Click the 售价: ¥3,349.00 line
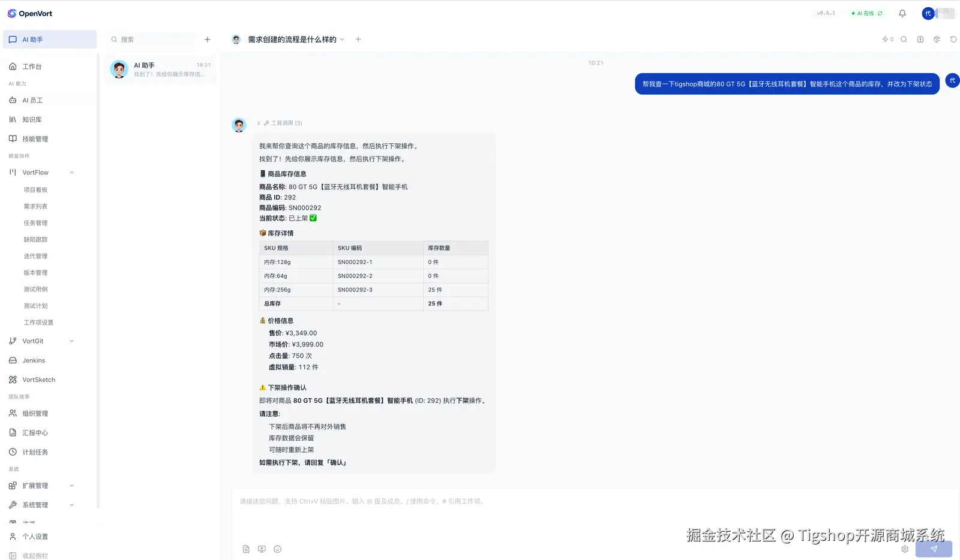The height and width of the screenshot is (560, 960). click(x=293, y=333)
